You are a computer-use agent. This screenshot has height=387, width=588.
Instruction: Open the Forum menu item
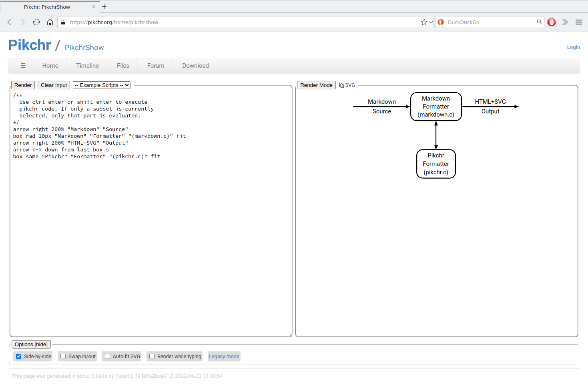pyautogui.click(x=156, y=66)
